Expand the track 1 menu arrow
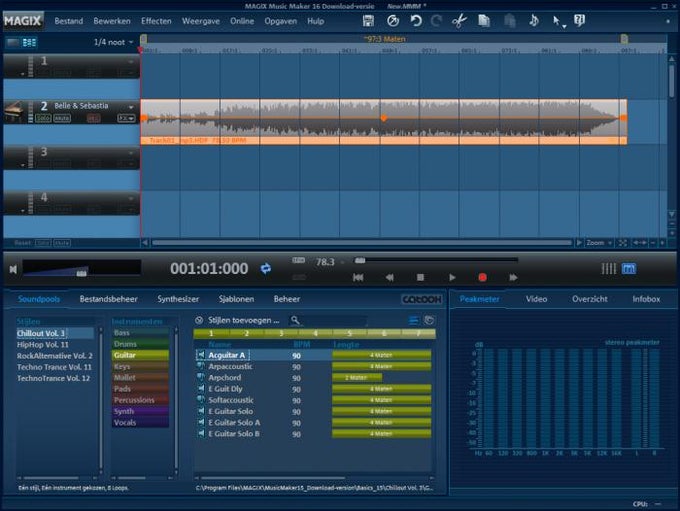This screenshot has width=680, height=511. pyautogui.click(x=131, y=62)
